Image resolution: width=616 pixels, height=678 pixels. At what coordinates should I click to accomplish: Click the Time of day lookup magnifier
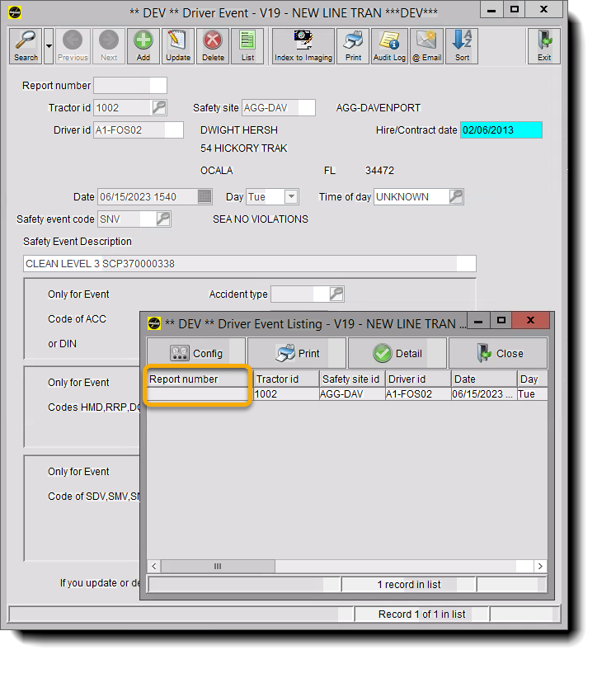coord(456,197)
